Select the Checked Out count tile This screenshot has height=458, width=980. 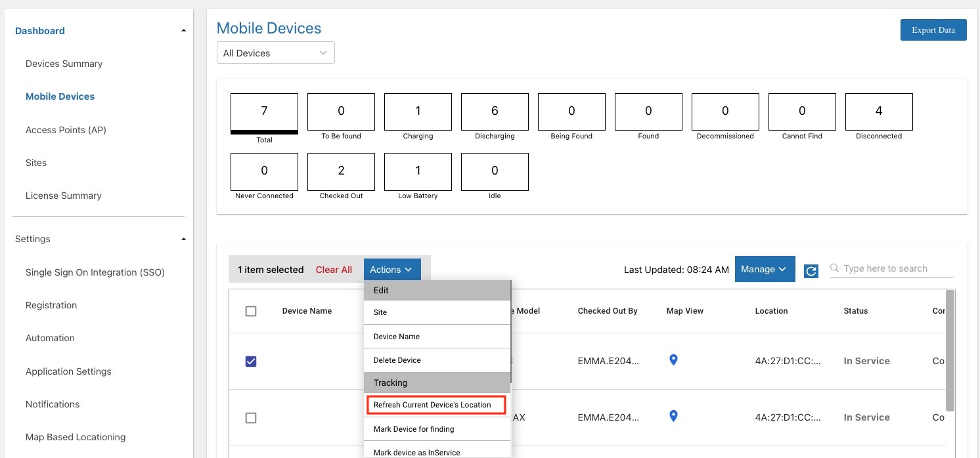click(341, 171)
